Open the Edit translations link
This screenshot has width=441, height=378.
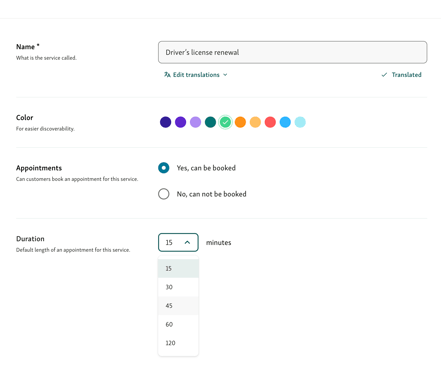[x=196, y=75]
